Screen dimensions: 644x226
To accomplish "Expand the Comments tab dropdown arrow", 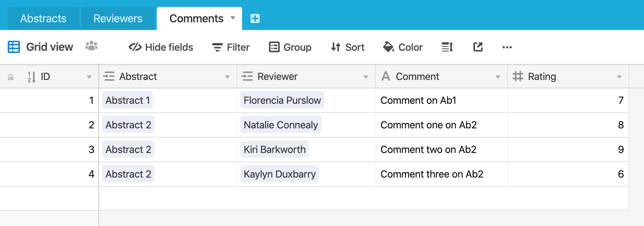I will [x=233, y=18].
